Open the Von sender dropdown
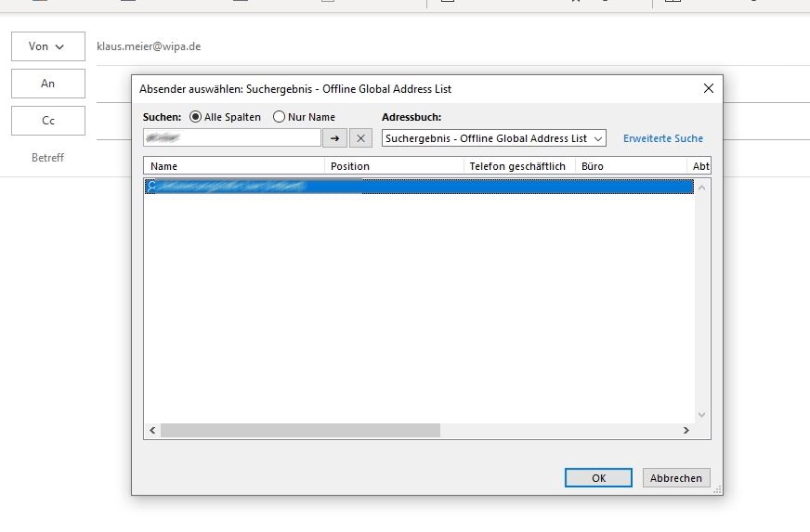Viewport: 810px width, 532px height. 47,46
